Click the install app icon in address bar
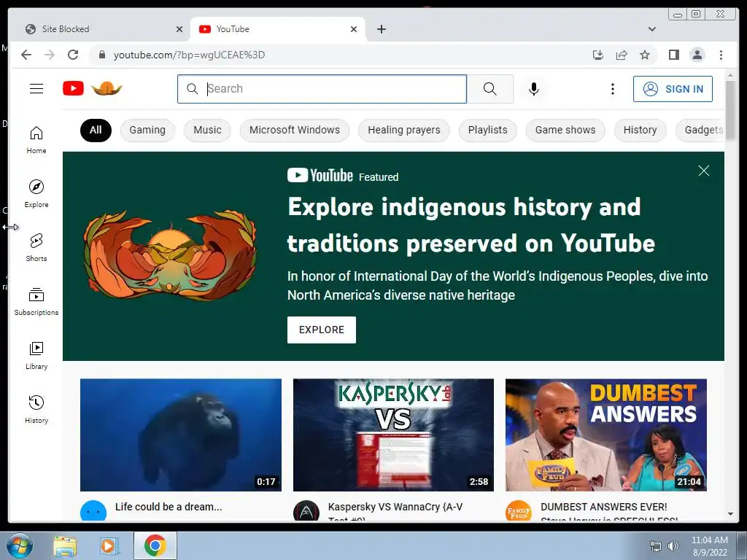 click(598, 55)
